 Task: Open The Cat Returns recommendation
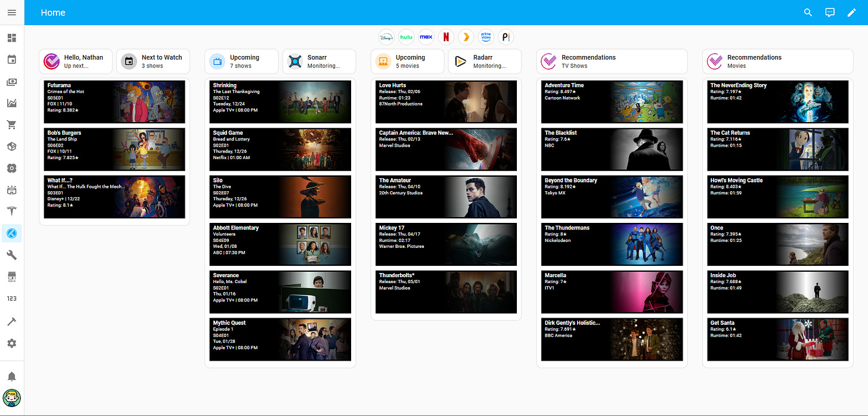pos(777,149)
